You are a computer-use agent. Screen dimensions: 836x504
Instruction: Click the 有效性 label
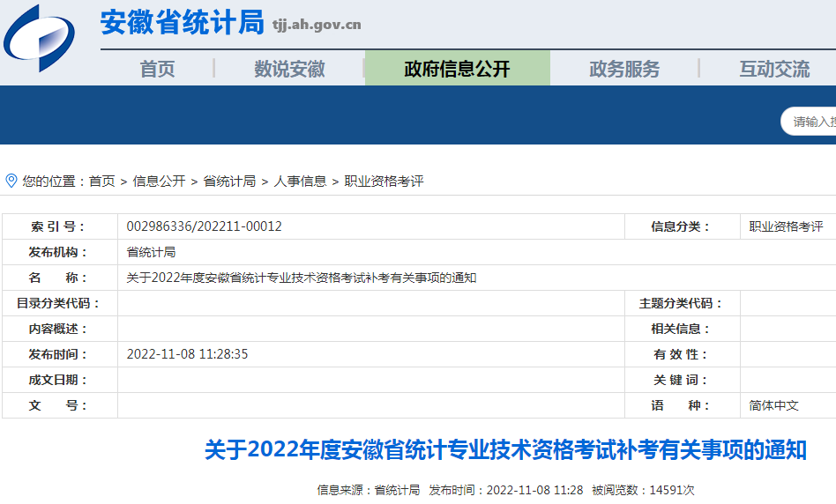tap(681, 354)
